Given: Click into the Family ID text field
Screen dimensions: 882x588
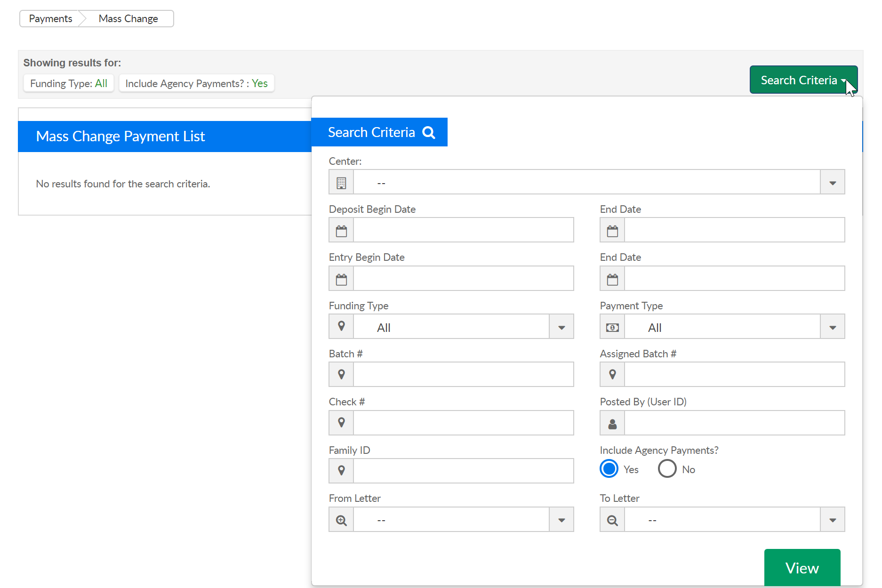Looking at the screenshot, I should click(x=463, y=471).
